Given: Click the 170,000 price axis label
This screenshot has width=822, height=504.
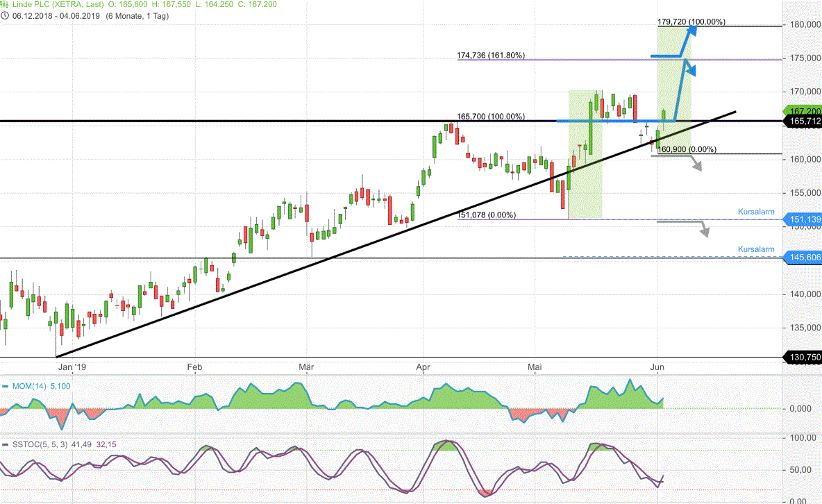Looking at the screenshot, I should 805,92.
